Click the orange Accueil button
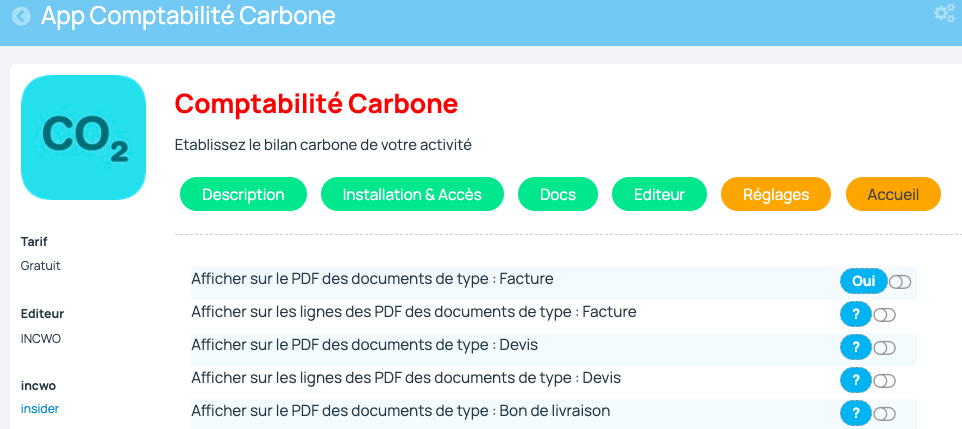The image size is (962, 429). click(893, 195)
